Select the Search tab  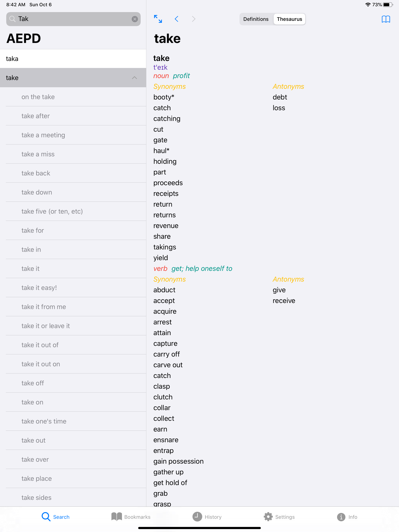tap(55, 517)
